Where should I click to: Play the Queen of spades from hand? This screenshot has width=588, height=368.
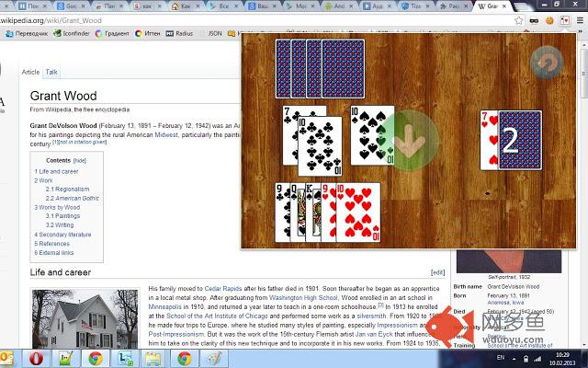[298, 213]
